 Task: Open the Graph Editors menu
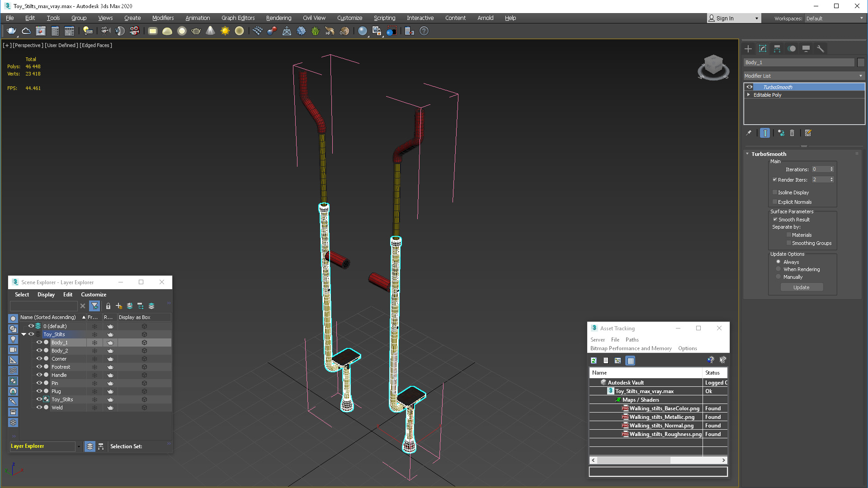[238, 18]
